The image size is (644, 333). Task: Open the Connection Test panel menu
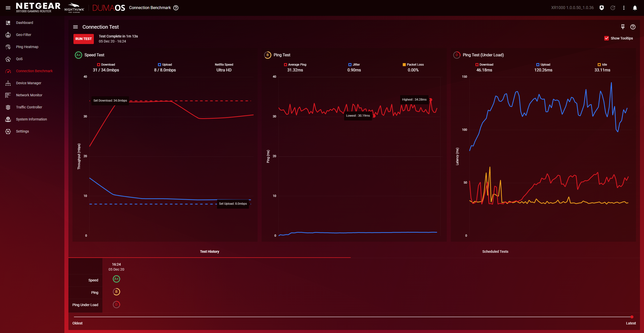(75, 27)
